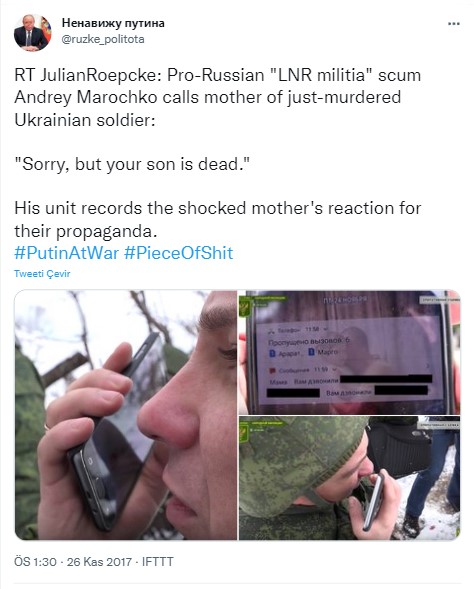Open the tweet's more options menu
Image resolution: width=474 pixels, height=589 pixels.
click(454, 24)
